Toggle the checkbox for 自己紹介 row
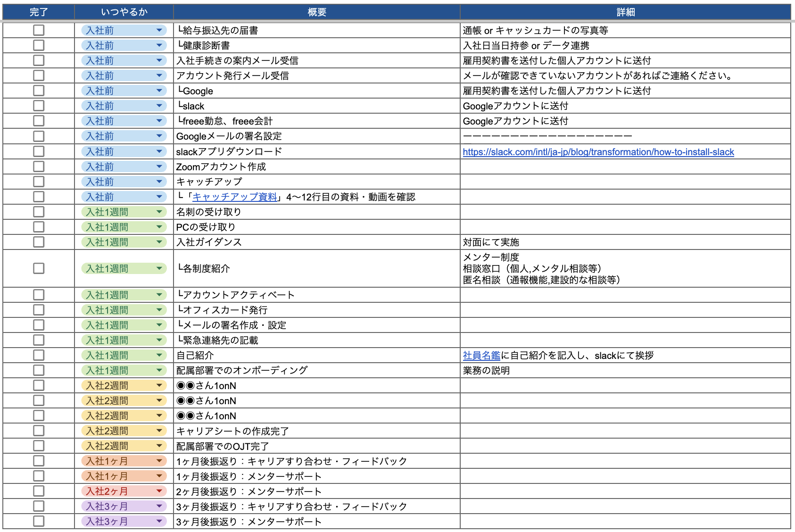The height and width of the screenshot is (532, 795). pyautogui.click(x=39, y=355)
